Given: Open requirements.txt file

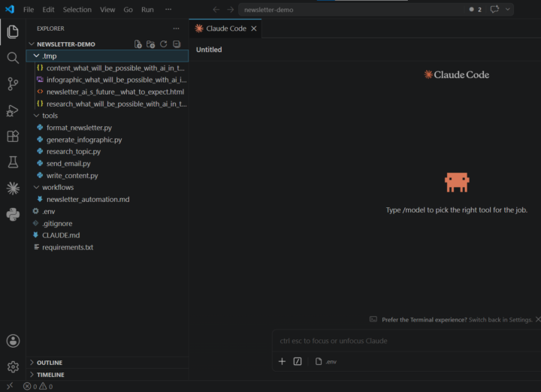Looking at the screenshot, I should pyautogui.click(x=107, y=247).
